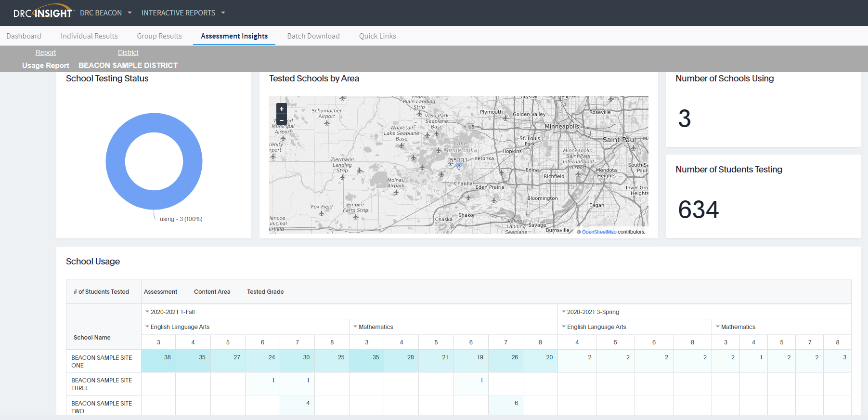Click the students testing count 634
This screenshot has height=420, width=868.
click(x=699, y=210)
